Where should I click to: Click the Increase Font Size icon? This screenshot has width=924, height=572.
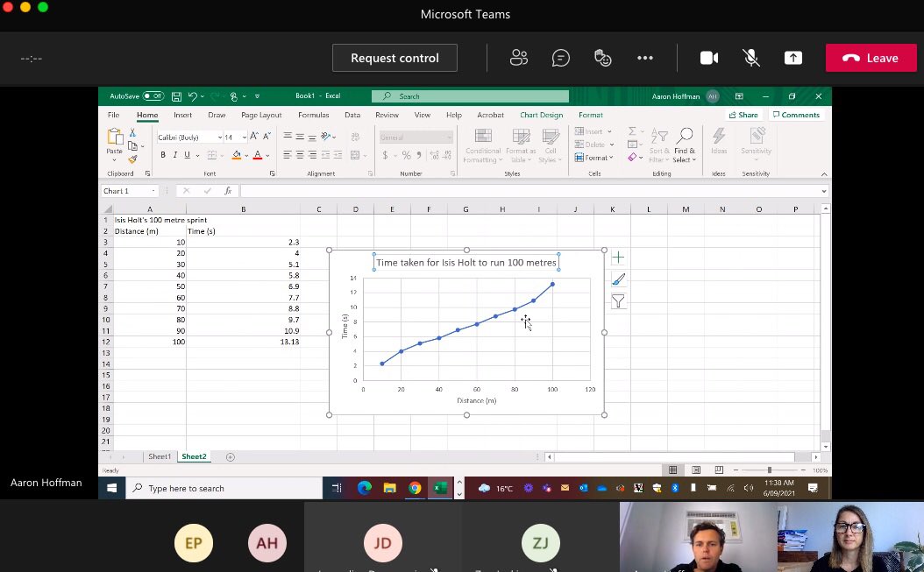[x=254, y=137]
